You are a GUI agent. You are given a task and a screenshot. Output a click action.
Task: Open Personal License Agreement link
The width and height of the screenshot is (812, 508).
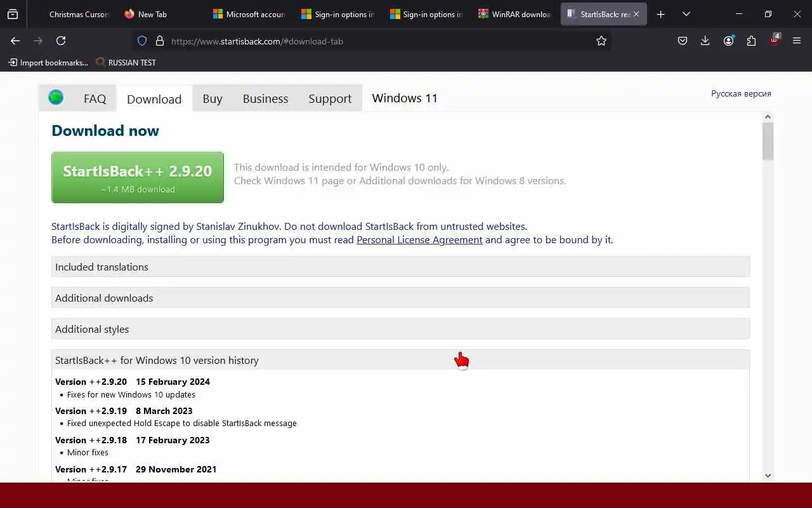pyautogui.click(x=419, y=239)
